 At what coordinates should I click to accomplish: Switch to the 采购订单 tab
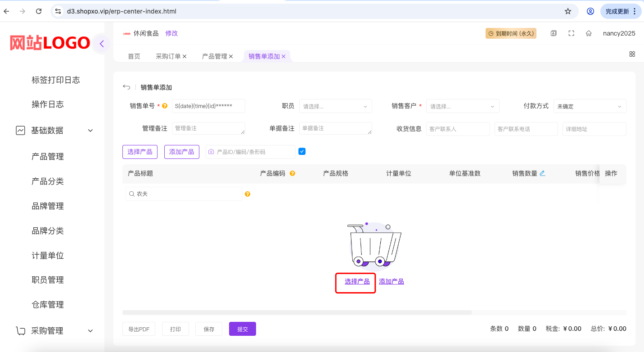pos(168,56)
